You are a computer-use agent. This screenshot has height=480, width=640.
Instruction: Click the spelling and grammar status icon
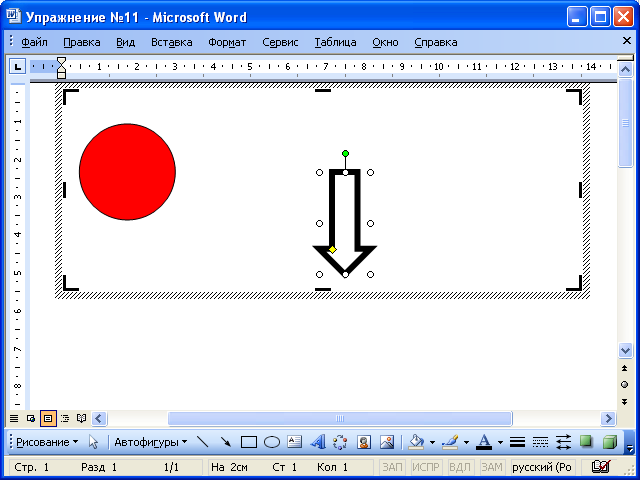(x=601, y=466)
